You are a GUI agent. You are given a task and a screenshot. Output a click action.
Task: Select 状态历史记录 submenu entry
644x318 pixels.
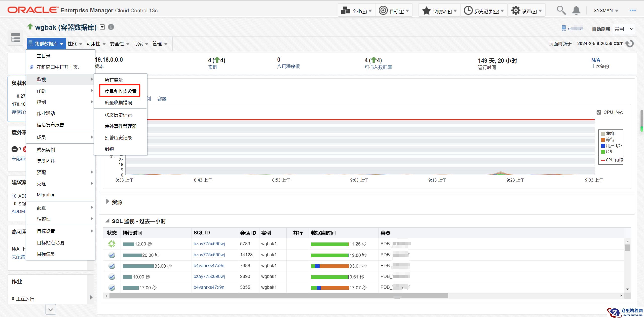point(118,115)
